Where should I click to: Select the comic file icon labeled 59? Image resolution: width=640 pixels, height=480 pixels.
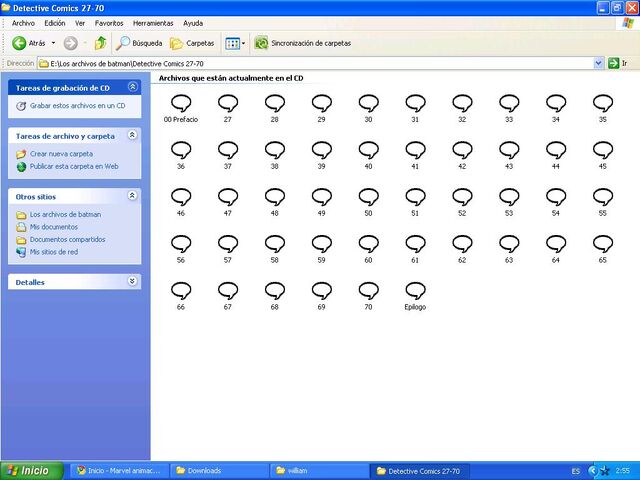[x=322, y=244]
